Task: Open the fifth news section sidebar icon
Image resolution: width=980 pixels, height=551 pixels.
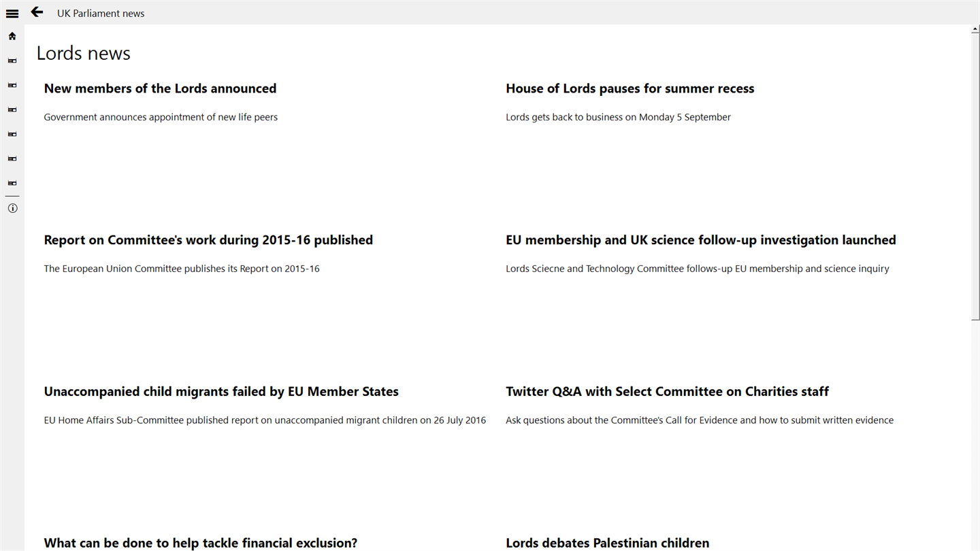Action: (12, 158)
